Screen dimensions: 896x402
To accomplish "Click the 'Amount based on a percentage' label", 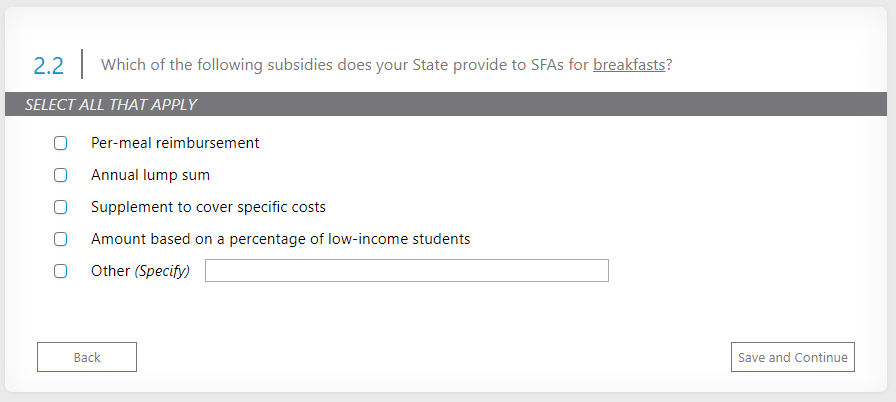I will coord(280,239).
